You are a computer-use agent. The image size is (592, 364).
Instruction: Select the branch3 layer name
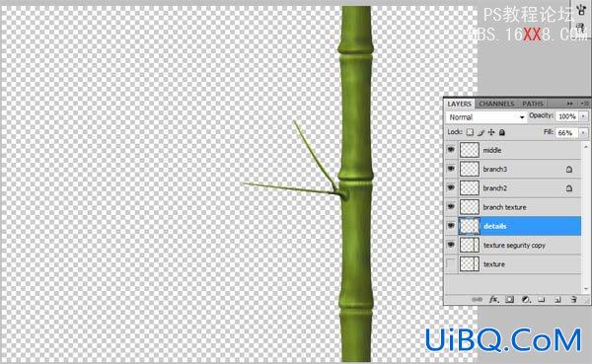coord(495,169)
